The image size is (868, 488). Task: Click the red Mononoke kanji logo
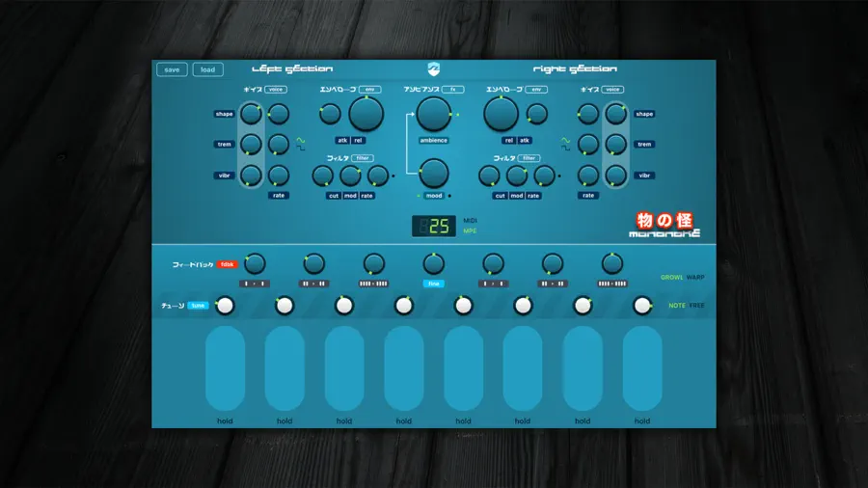pos(664,220)
